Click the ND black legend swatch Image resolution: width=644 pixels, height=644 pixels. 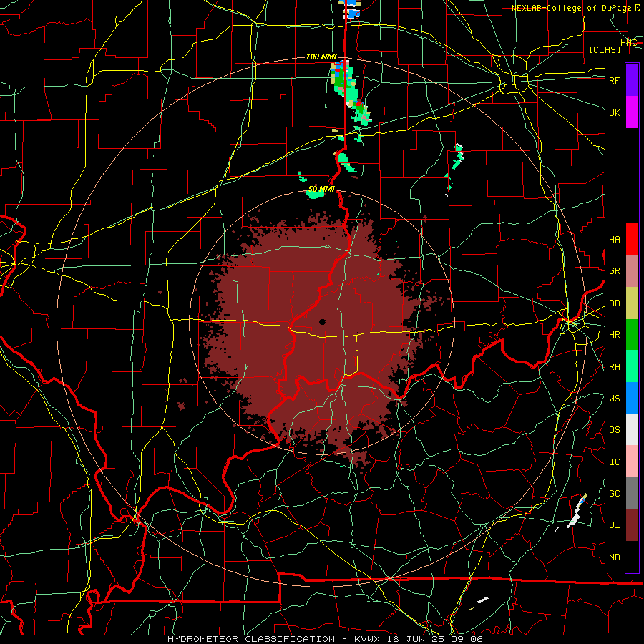click(632, 557)
